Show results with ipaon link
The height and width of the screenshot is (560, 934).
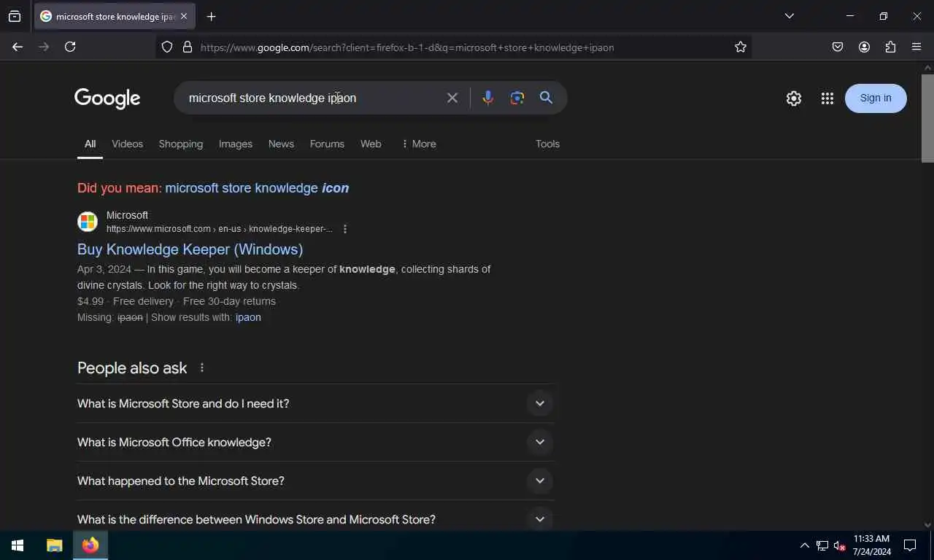click(x=248, y=317)
